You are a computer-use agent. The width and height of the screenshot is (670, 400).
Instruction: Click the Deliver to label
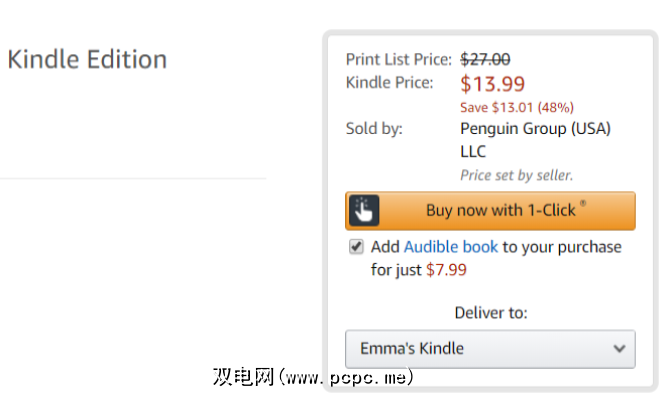coord(489,313)
